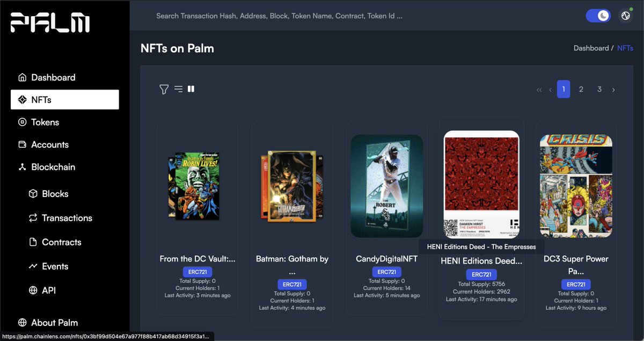The height and width of the screenshot is (341, 644).
Task: Switch to grid view icon
Action: pos(191,89)
